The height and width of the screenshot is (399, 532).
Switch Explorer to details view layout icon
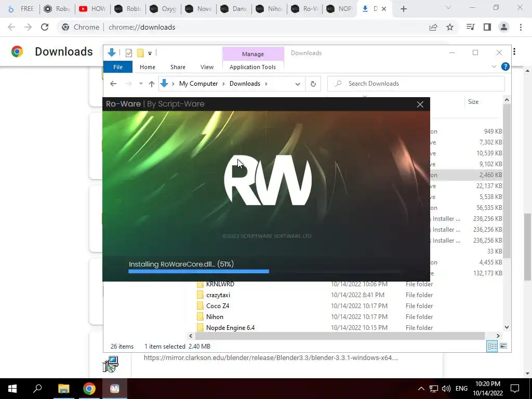click(492, 346)
